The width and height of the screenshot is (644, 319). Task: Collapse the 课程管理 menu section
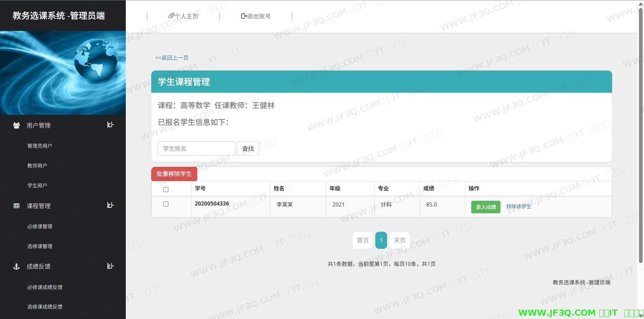click(x=110, y=205)
